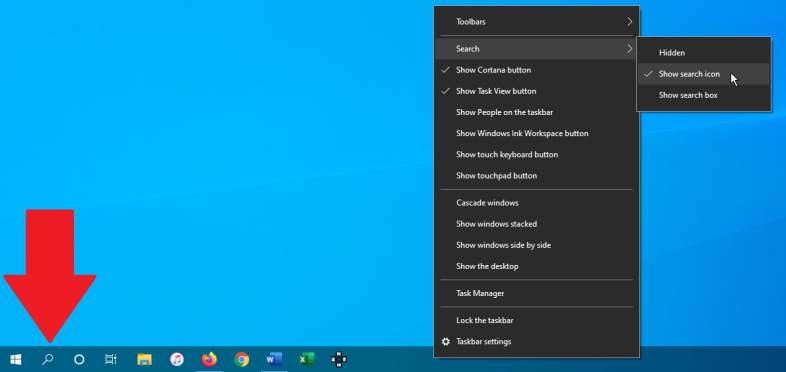Viewport: 786px width, 372px height.
Task: Toggle Lock the taskbar
Action: click(536, 320)
